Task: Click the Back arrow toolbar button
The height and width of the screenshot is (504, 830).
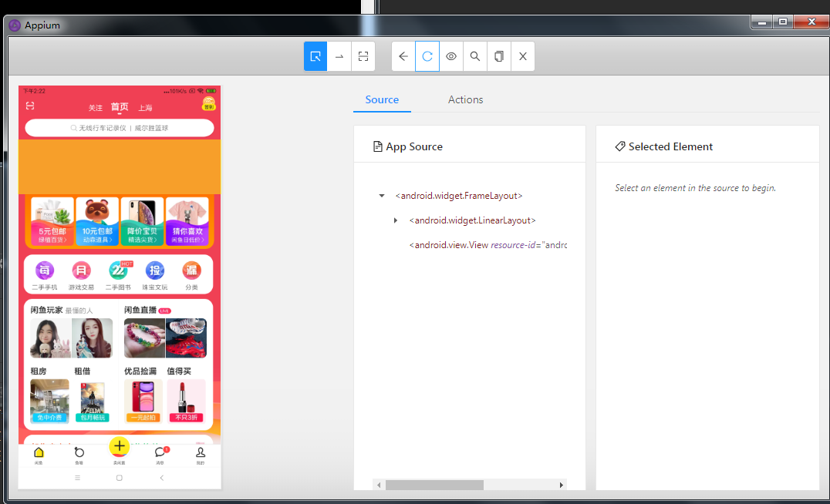Action: [403, 56]
